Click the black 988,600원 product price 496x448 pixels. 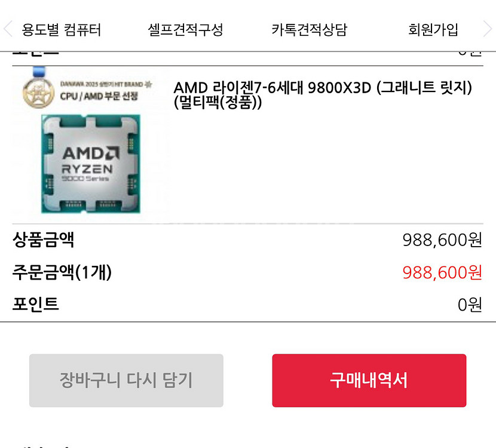point(442,240)
